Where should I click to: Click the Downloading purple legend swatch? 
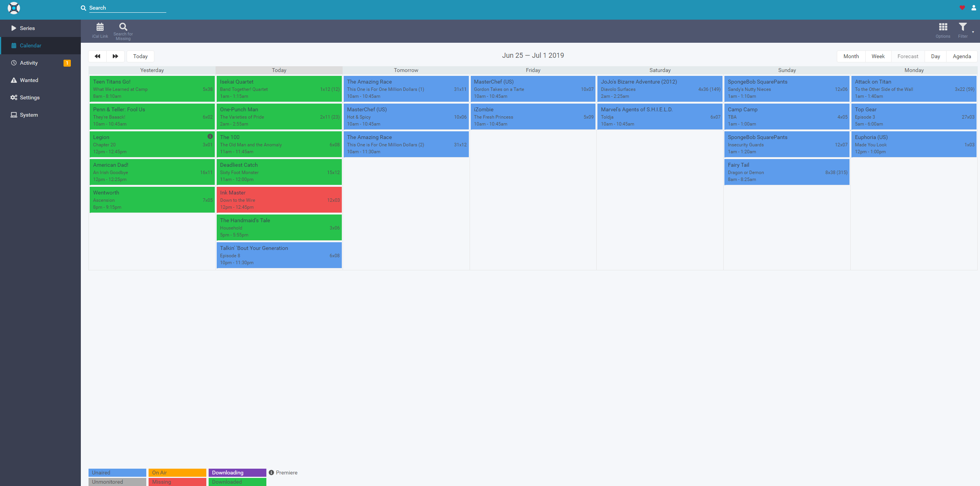(237, 473)
